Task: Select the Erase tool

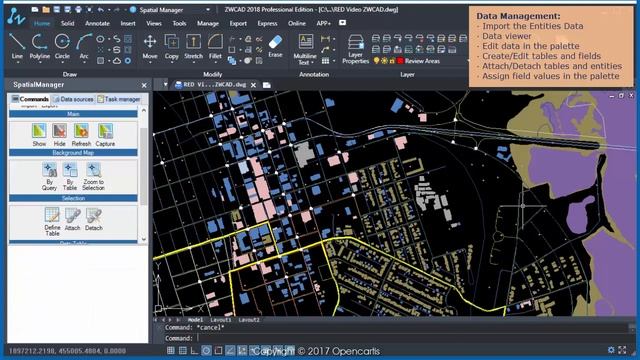Action: 276,46
